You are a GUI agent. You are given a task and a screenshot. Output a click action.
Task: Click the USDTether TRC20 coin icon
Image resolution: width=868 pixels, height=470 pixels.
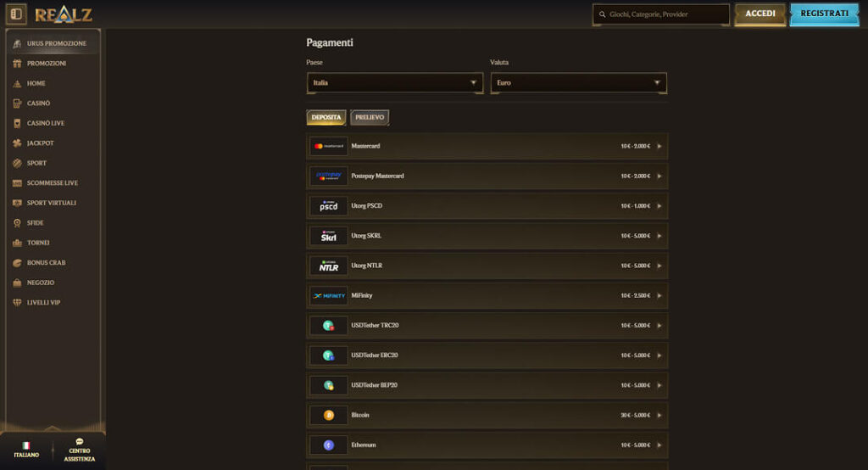click(329, 326)
